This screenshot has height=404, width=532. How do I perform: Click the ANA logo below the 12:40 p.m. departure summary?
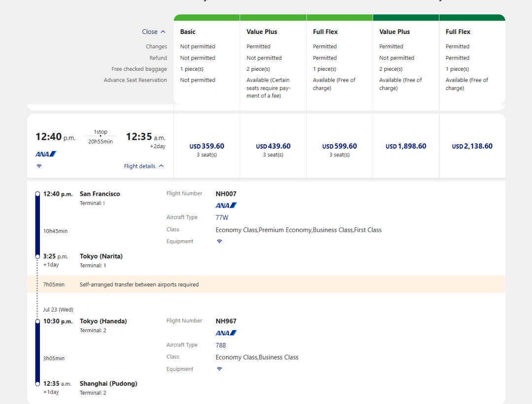[46, 154]
